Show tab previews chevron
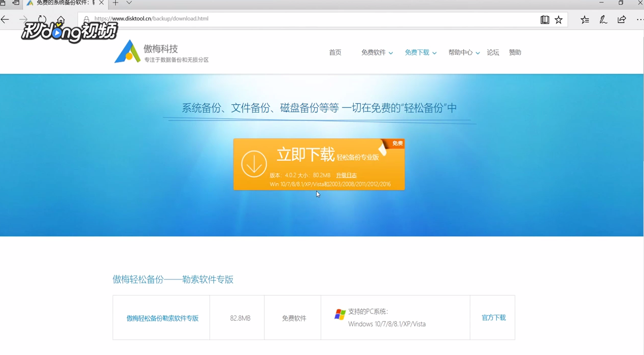Viewport: 644px width, 355px height. tap(129, 3)
